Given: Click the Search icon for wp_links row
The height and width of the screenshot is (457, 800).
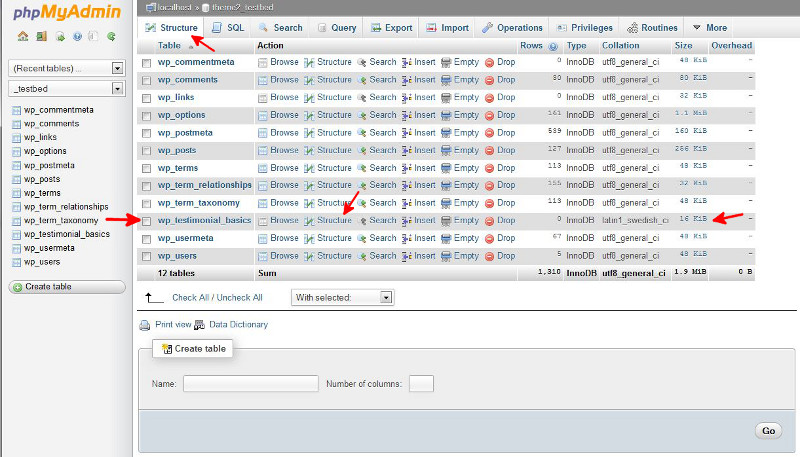Looking at the screenshot, I should (x=362, y=97).
